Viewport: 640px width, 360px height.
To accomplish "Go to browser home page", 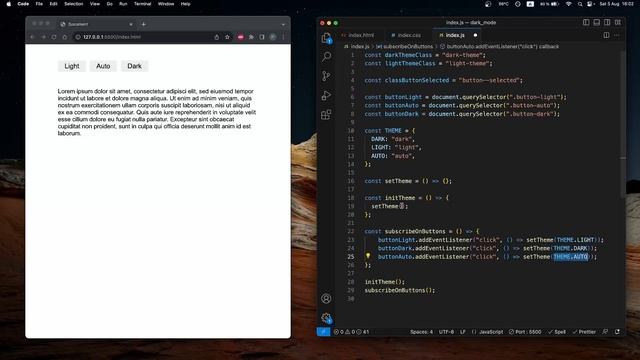I will point(64,37).
